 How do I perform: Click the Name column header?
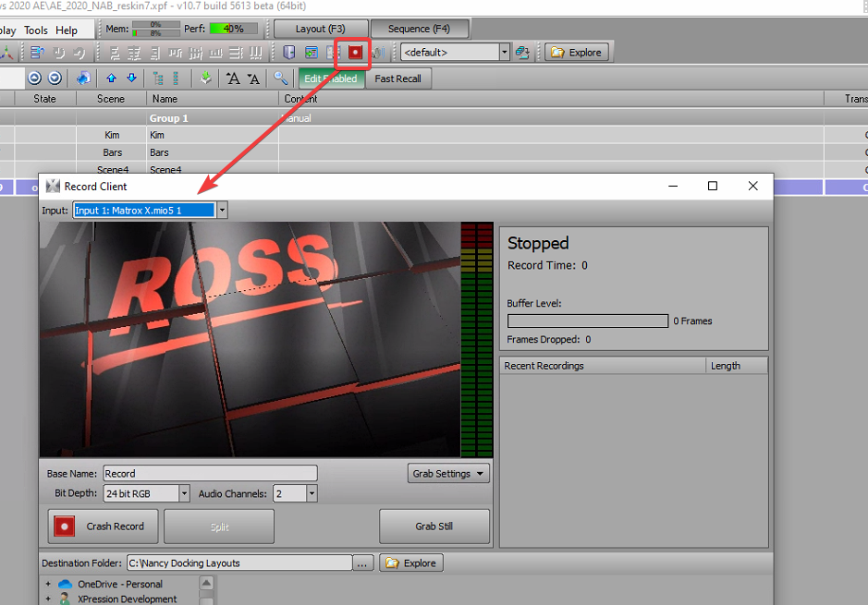tap(213, 99)
